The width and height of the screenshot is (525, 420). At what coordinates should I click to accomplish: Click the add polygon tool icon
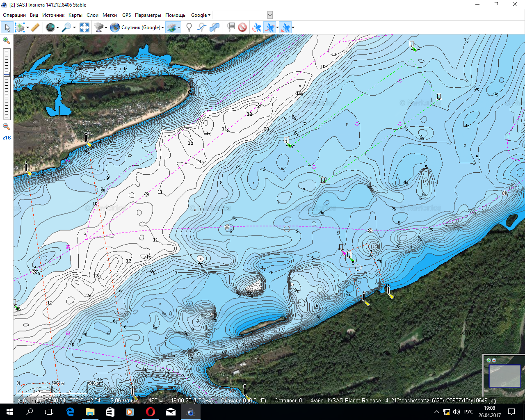pyautogui.click(x=214, y=27)
